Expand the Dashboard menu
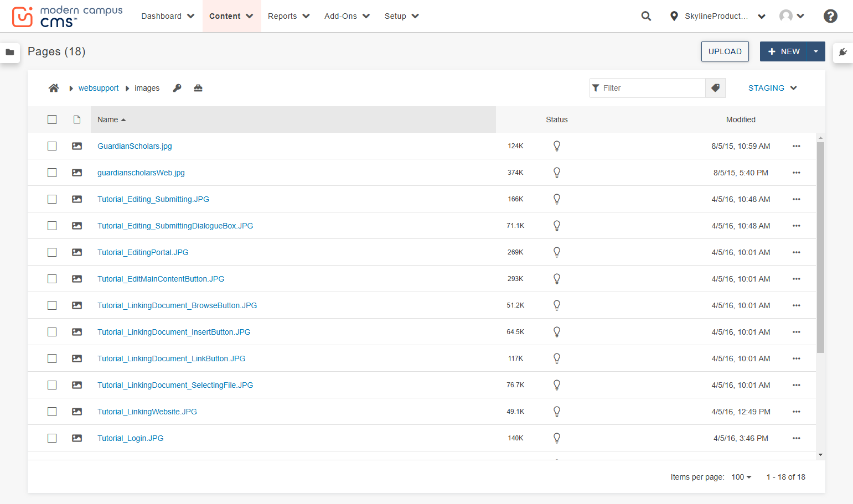 tap(168, 16)
